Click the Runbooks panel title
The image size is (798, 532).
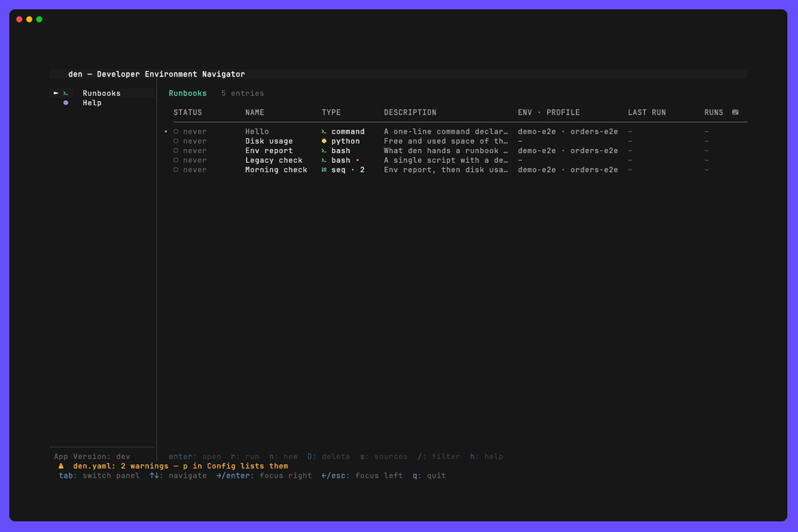188,94
